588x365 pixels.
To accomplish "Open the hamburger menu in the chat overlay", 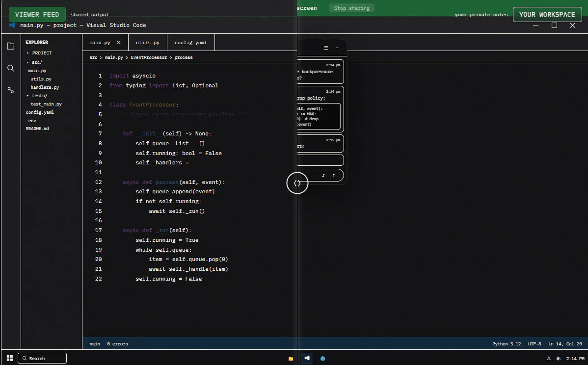I will [325, 48].
